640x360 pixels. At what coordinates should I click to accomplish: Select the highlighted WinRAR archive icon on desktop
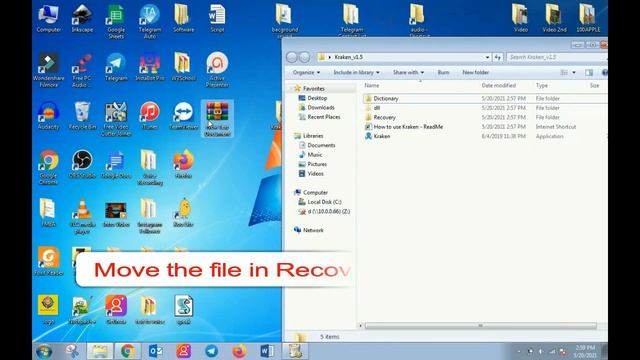click(217, 119)
